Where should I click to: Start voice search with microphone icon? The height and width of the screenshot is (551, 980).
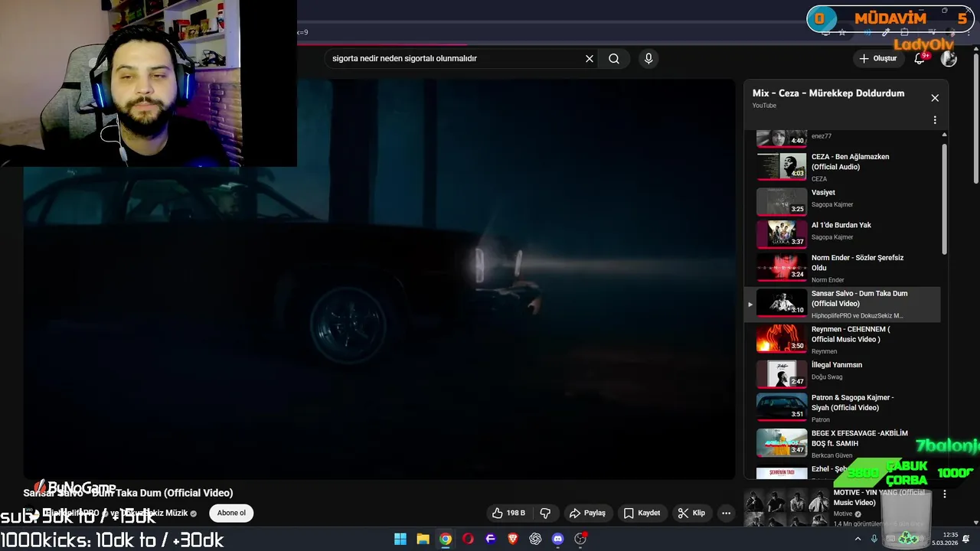point(648,58)
